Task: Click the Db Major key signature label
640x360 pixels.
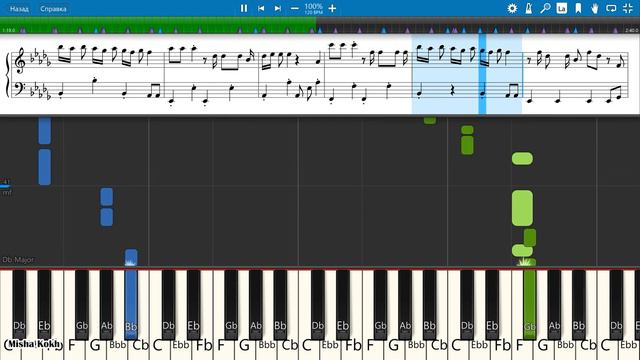Action: click(x=18, y=260)
